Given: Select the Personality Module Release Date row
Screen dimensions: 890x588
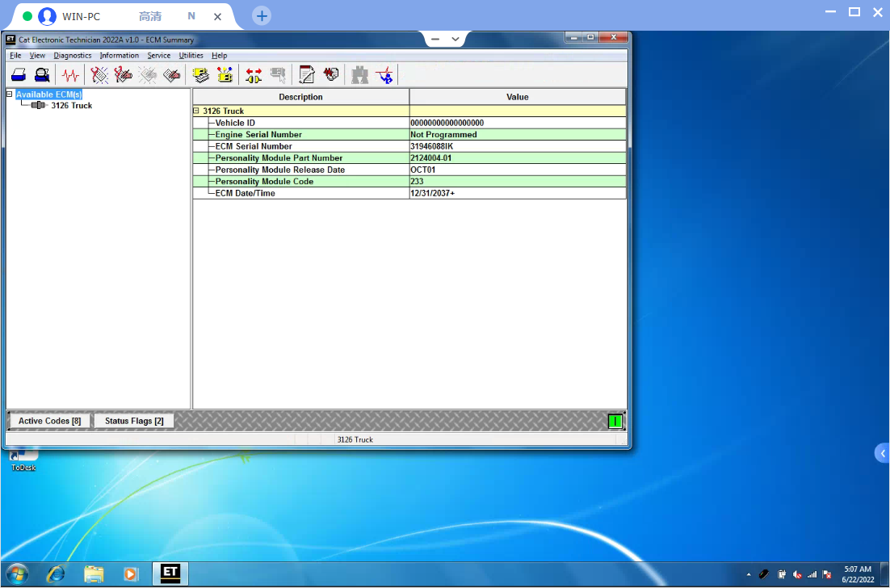Looking at the screenshot, I should point(409,170).
